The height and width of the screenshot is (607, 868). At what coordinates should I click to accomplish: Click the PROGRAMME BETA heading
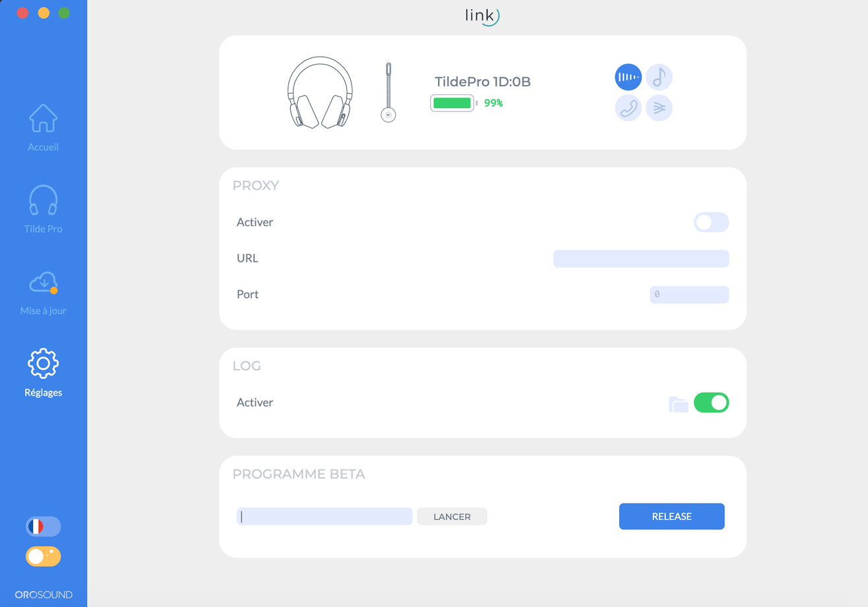click(299, 474)
